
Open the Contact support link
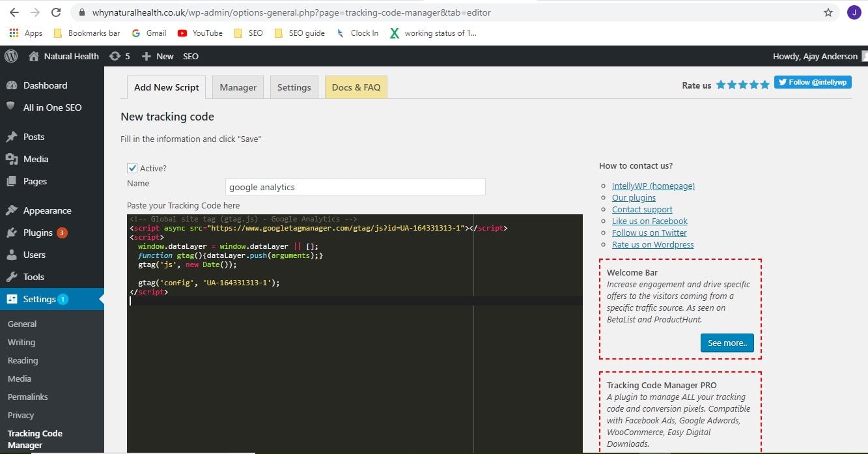pos(642,209)
